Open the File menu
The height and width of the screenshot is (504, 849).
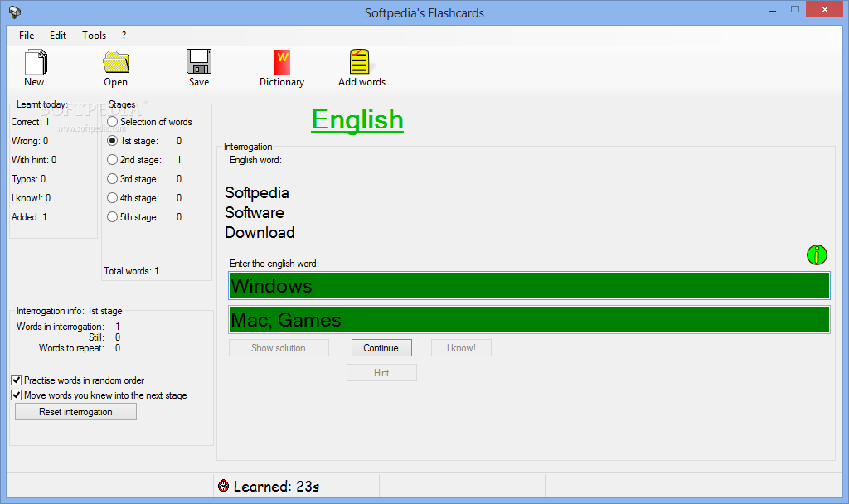coord(27,35)
